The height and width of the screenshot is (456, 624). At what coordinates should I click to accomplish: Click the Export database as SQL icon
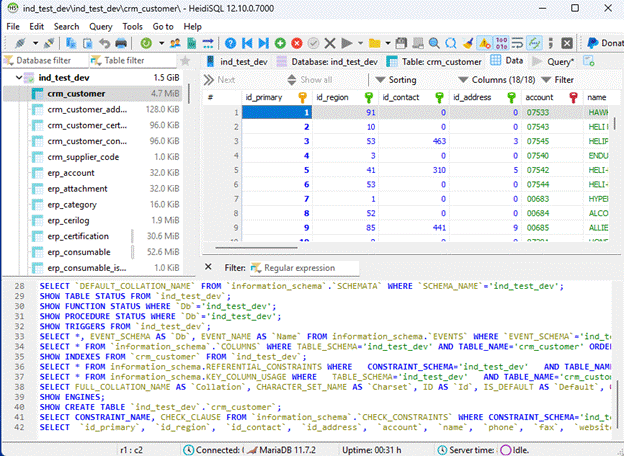point(191,43)
